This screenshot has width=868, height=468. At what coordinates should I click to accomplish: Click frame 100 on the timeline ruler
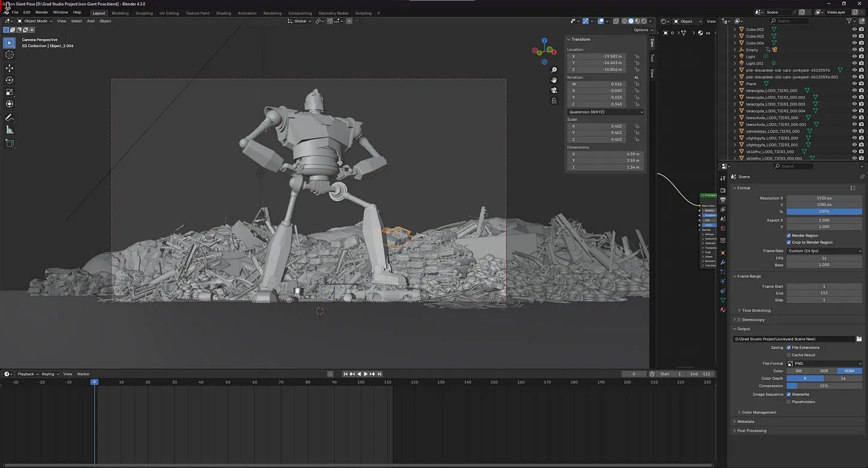(361, 382)
